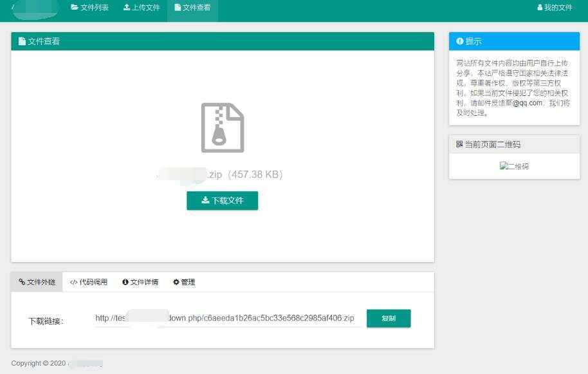Click the 复制 button to copy the link
Screen dimensions: 588x374
click(x=389, y=318)
